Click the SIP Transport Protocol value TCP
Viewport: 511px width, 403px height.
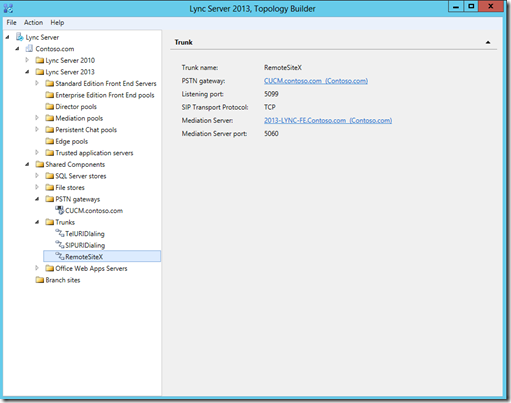pyautogui.click(x=270, y=107)
